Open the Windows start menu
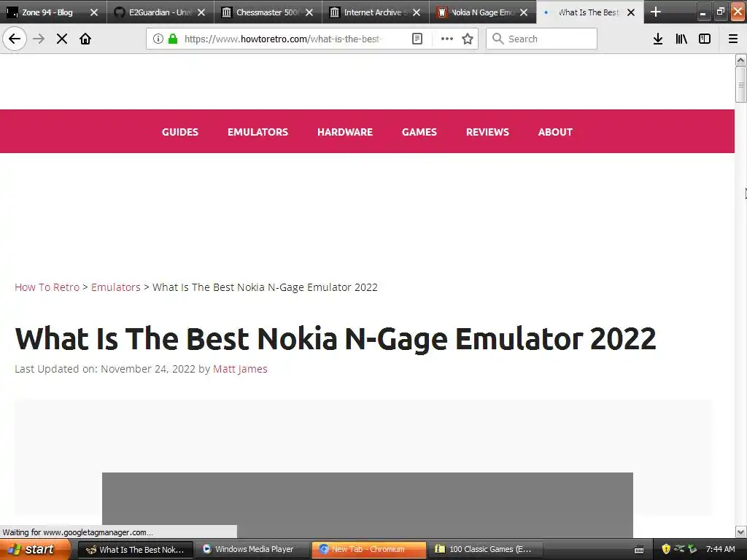Viewport: 747px width, 560px height. pyautogui.click(x=35, y=549)
